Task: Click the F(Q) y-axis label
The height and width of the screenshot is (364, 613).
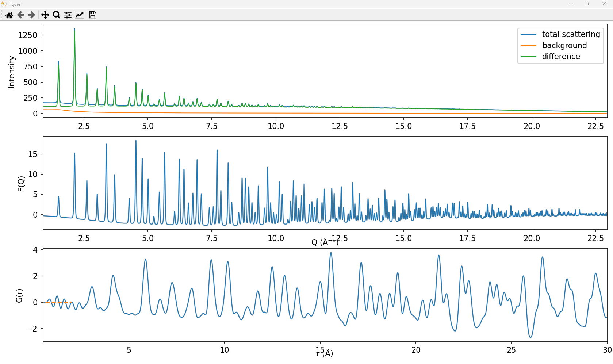Action: point(21,184)
